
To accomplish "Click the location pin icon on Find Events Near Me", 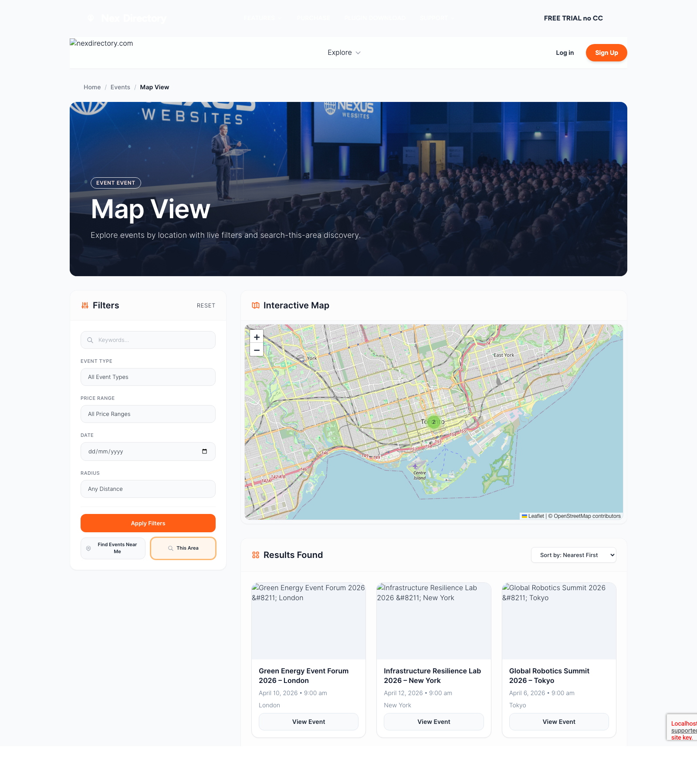I will coord(88,548).
